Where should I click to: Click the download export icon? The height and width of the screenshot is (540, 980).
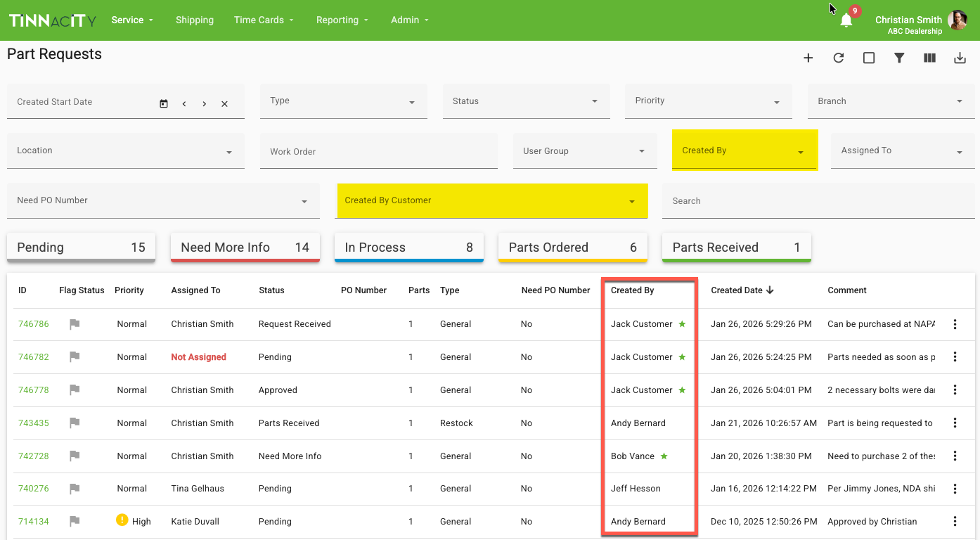coord(960,58)
